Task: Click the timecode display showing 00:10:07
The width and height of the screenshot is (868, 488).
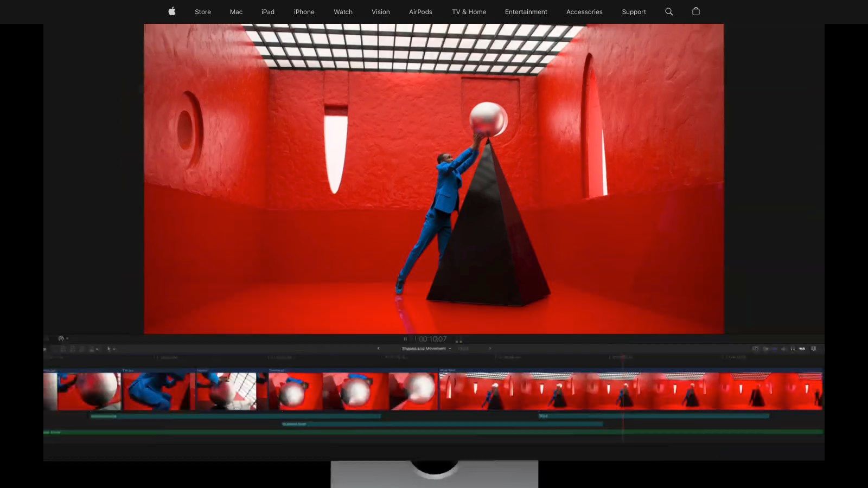Action: (x=432, y=339)
